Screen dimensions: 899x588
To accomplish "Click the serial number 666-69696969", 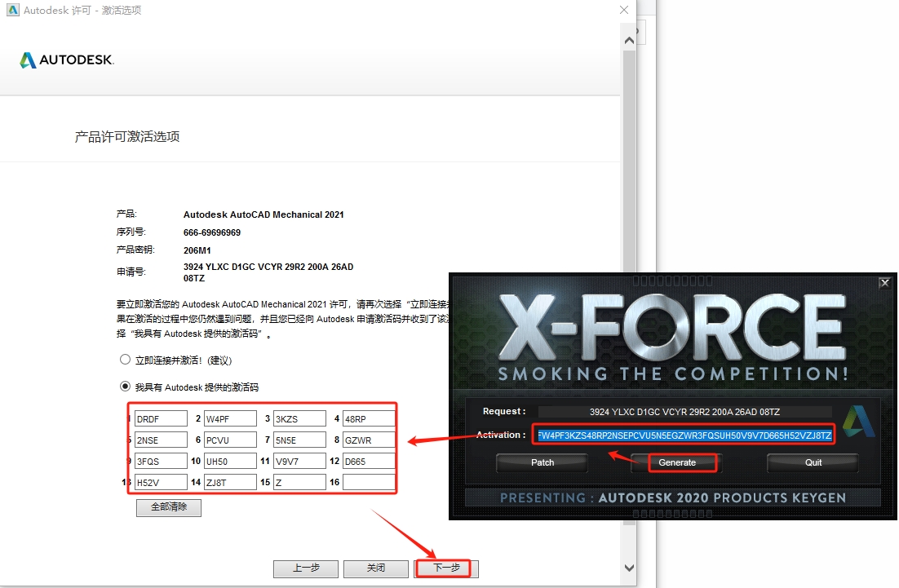I will [212, 232].
